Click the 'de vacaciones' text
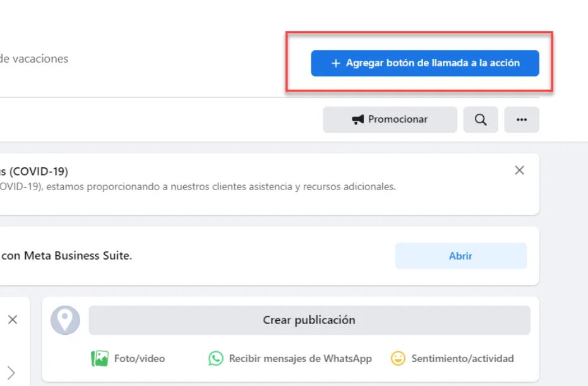The image size is (588, 386). pyautogui.click(x=33, y=59)
